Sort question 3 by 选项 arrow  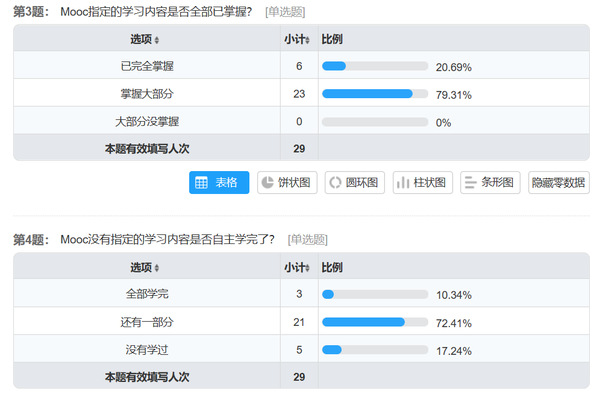click(x=157, y=40)
